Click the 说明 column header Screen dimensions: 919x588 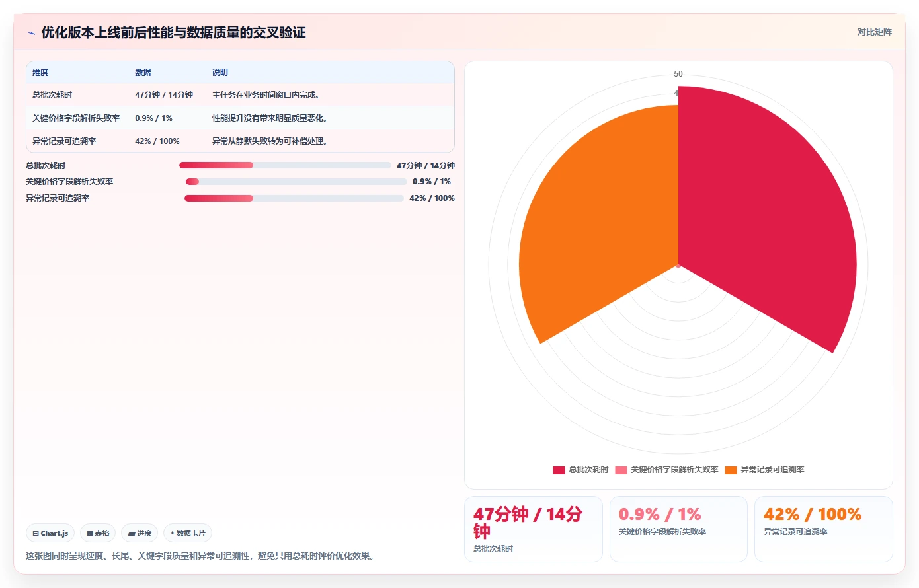coord(220,73)
